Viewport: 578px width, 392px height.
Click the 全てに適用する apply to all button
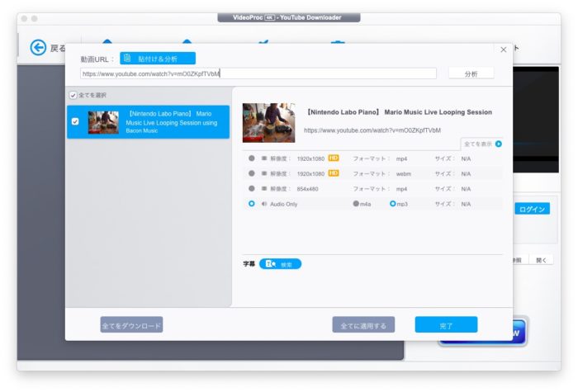point(363,325)
